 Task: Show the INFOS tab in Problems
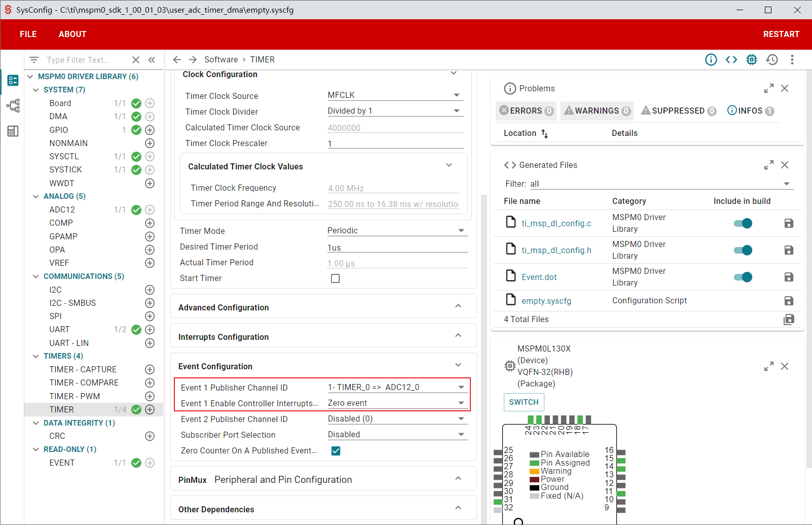coord(751,111)
